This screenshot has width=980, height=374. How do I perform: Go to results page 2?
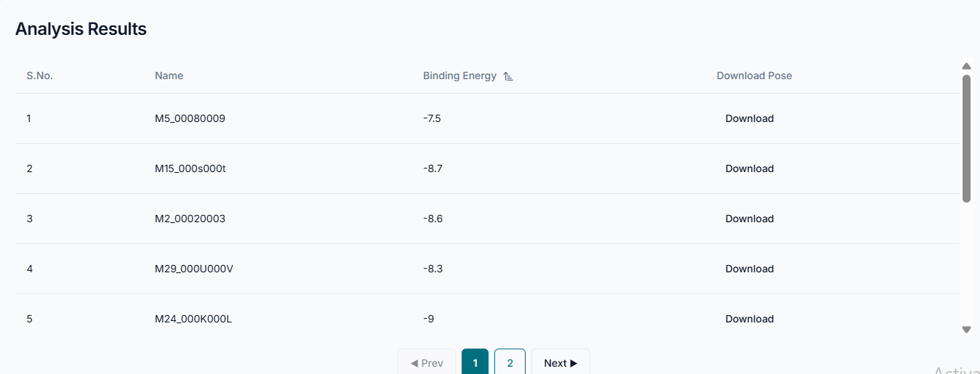click(510, 362)
